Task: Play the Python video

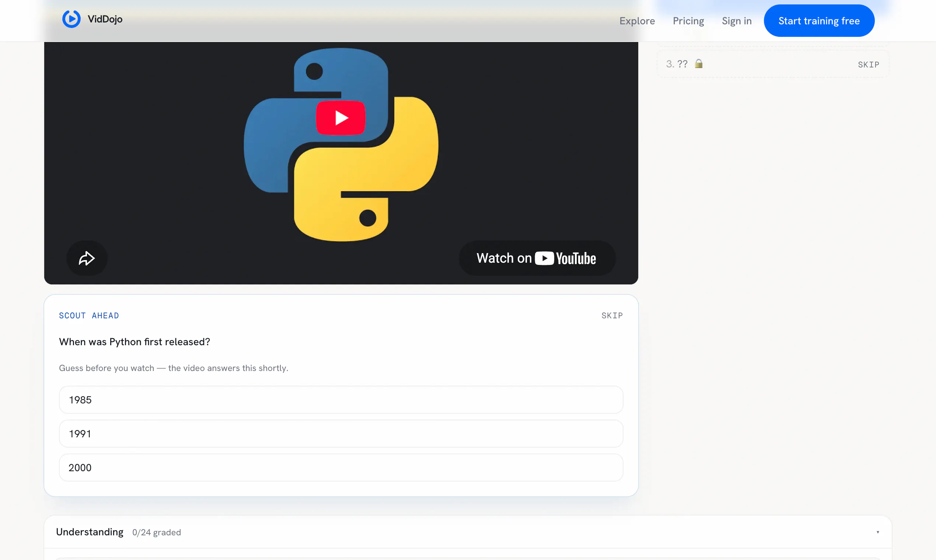Action: click(x=340, y=118)
